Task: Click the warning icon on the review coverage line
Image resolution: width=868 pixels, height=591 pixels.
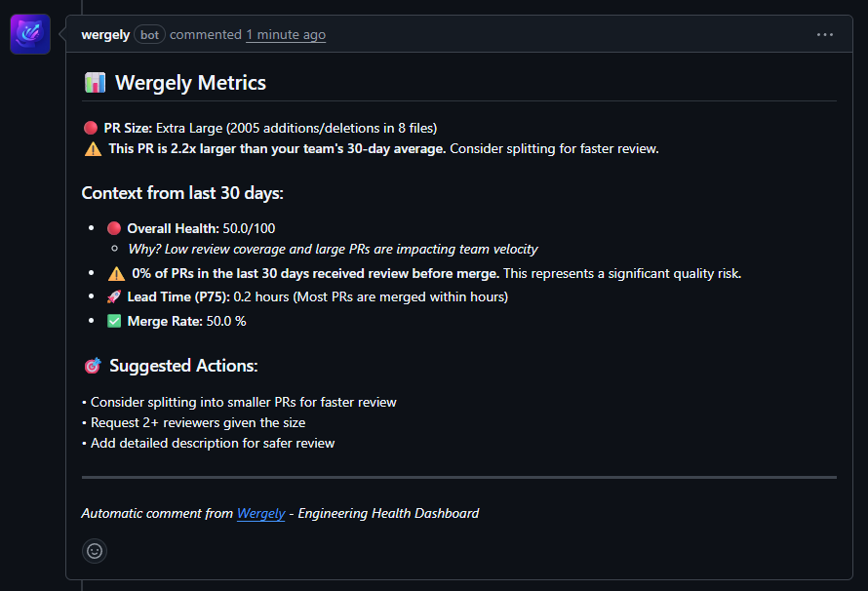Action: point(117,272)
